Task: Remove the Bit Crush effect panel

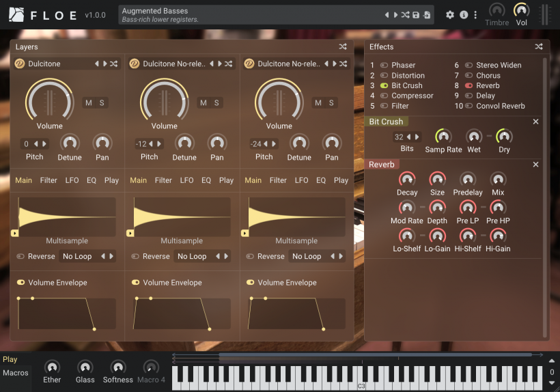Action: pos(535,122)
